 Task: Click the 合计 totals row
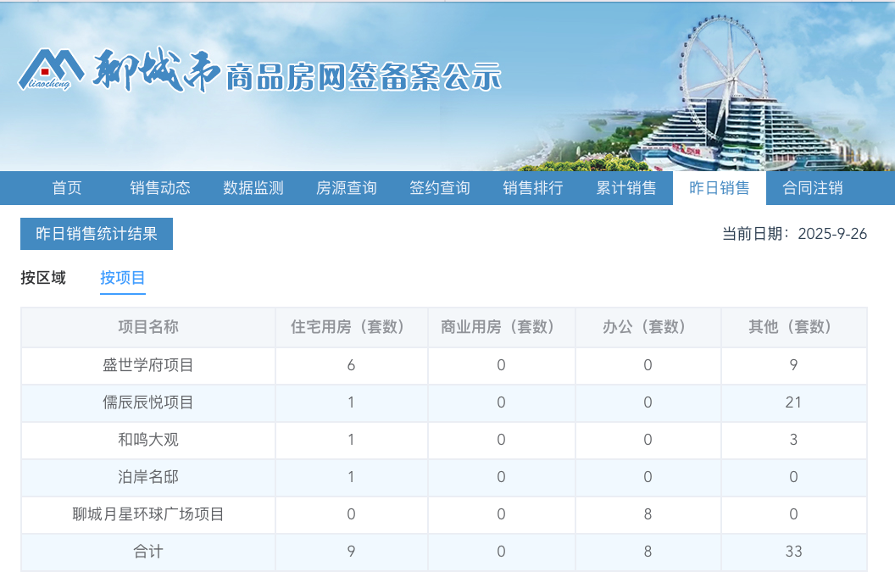point(147,552)
